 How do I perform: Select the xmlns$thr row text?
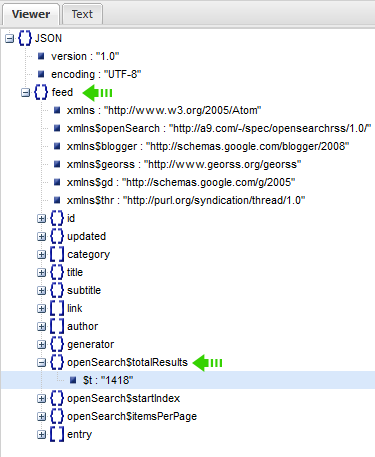[186, 200]
